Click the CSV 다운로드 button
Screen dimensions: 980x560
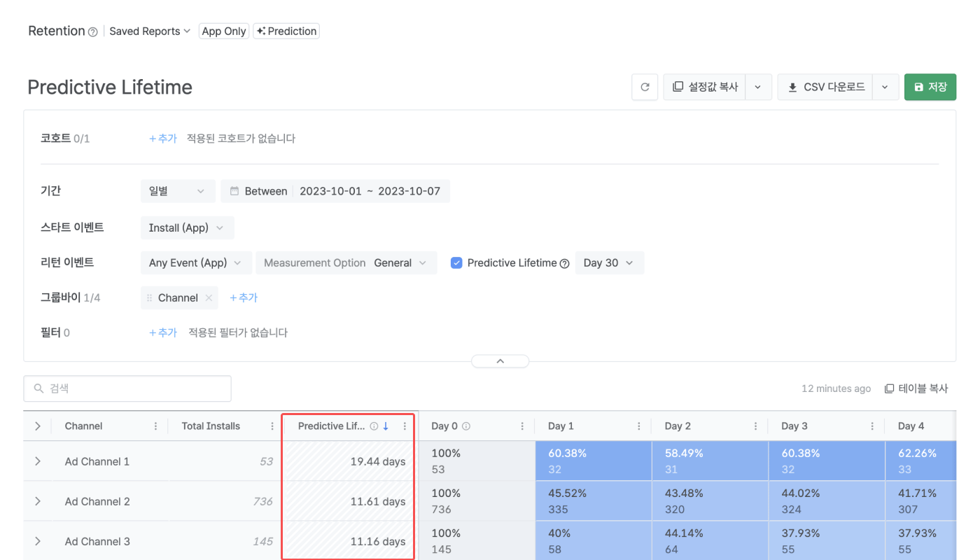[x=825, y=87]
